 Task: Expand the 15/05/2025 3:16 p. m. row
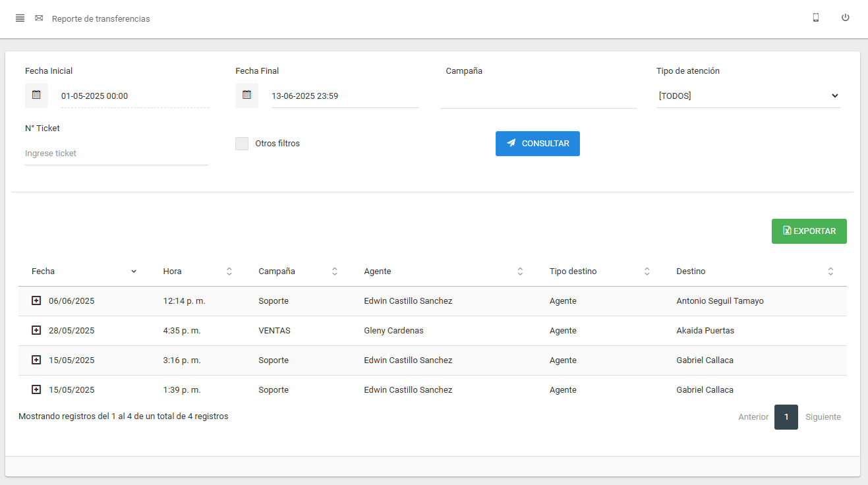click(36, 360)
